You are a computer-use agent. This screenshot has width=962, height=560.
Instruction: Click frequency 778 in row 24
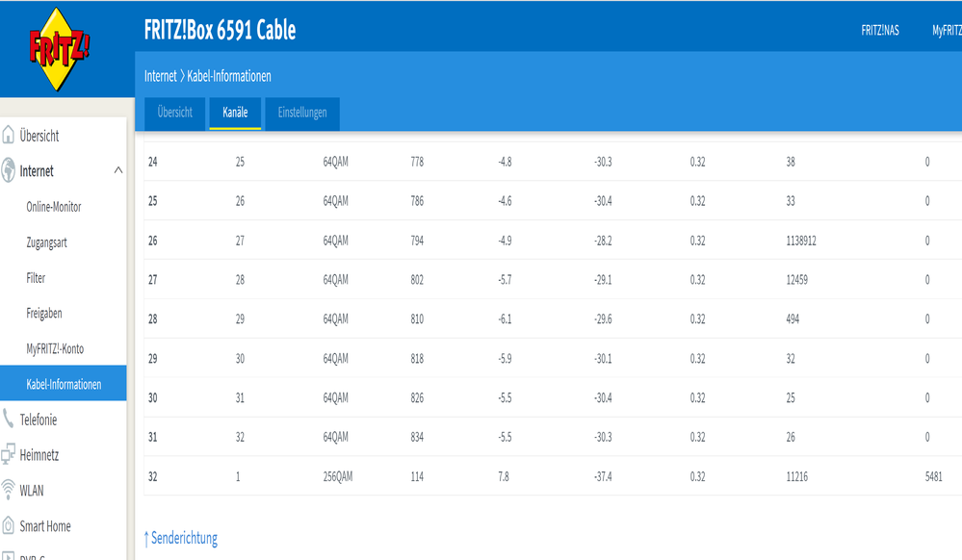[x=417, y=162]
